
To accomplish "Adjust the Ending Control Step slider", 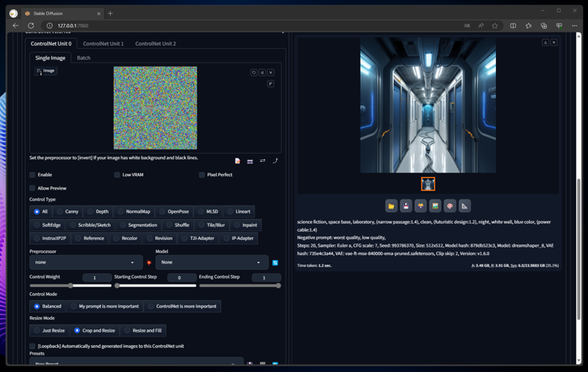I will (x=240, y=285).
